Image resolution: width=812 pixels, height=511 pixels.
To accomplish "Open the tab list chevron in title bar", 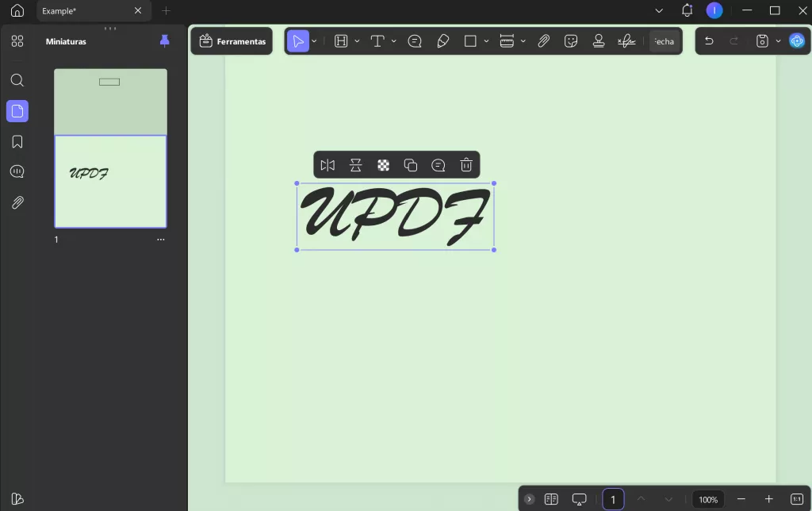I will point(659,10).
